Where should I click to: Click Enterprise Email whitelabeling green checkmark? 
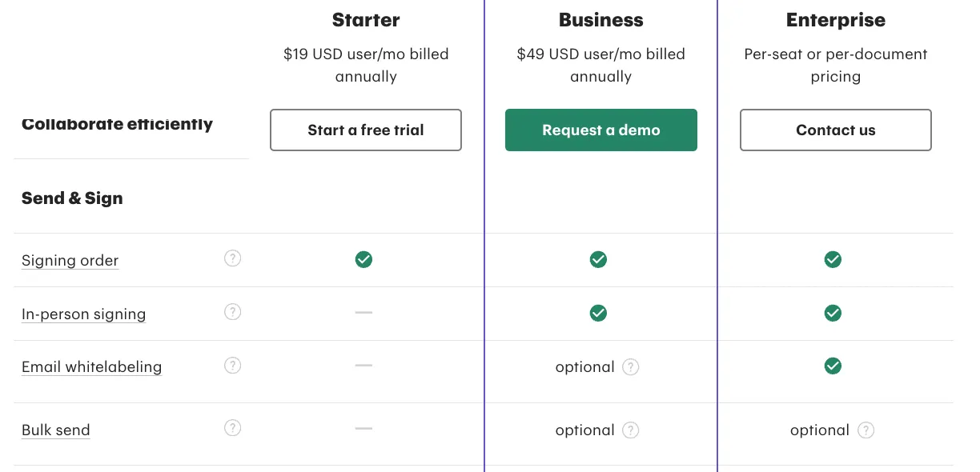tap(833, 366)
